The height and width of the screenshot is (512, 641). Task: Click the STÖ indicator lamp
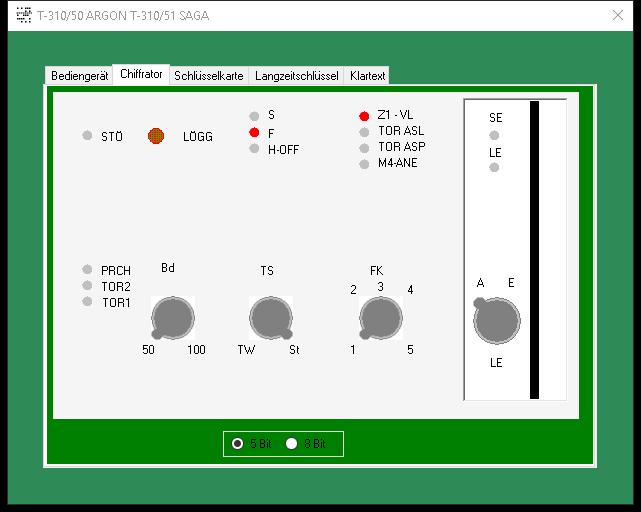click(x=87, y=135)
